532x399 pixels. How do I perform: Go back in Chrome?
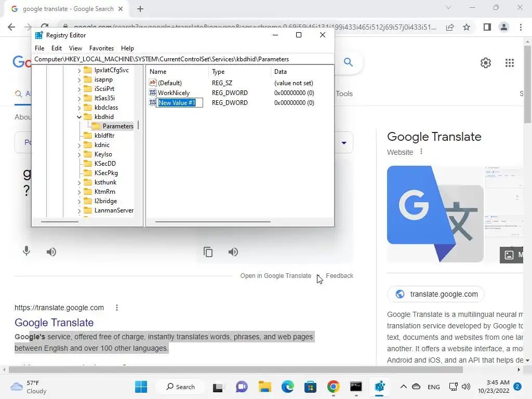(11, 27)
